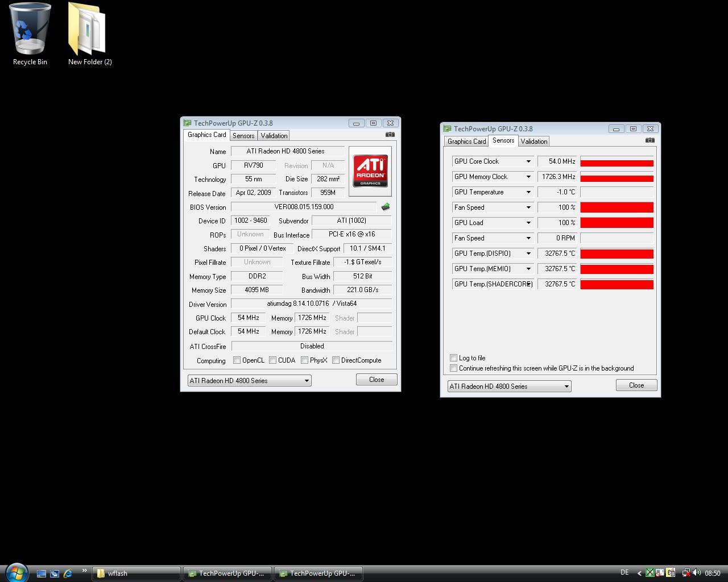Click GPU-Z title icon in right window

point(447,128)
